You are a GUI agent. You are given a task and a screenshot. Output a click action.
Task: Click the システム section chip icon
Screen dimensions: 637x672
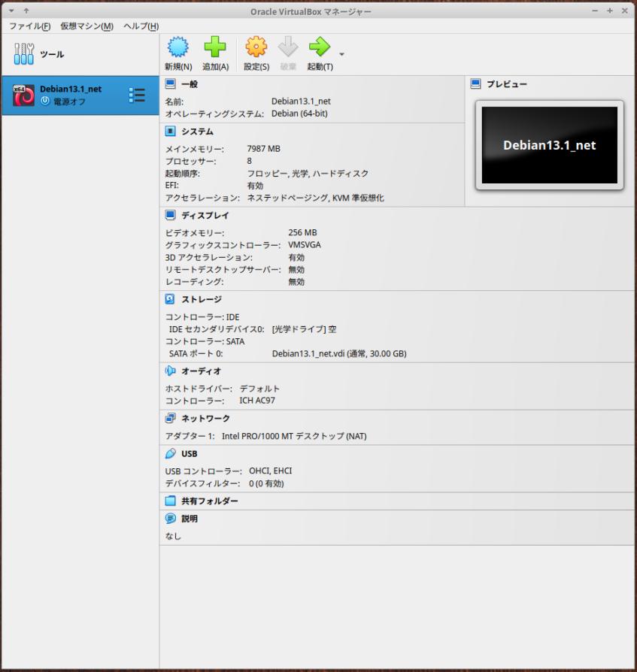(170, 131)
